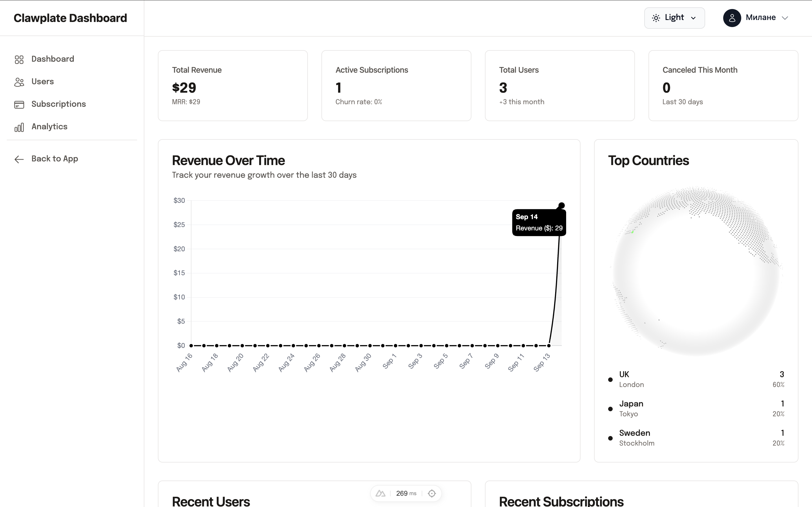Open the Subscriptions page from the sidebar
812x507 pixels.
pyautogui.click(x=59, y=104)
